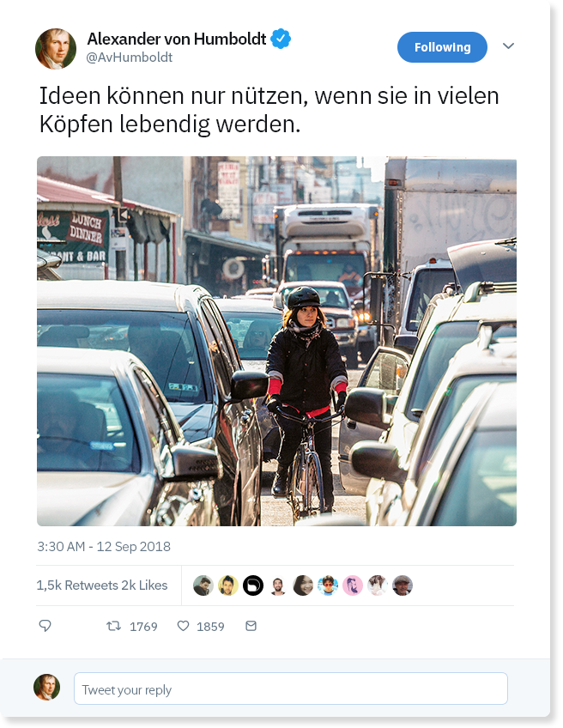Expand tweet options chevron menu
Viewport: 563px width, 728px height.
pyautogui.click(x=508, y=45)
